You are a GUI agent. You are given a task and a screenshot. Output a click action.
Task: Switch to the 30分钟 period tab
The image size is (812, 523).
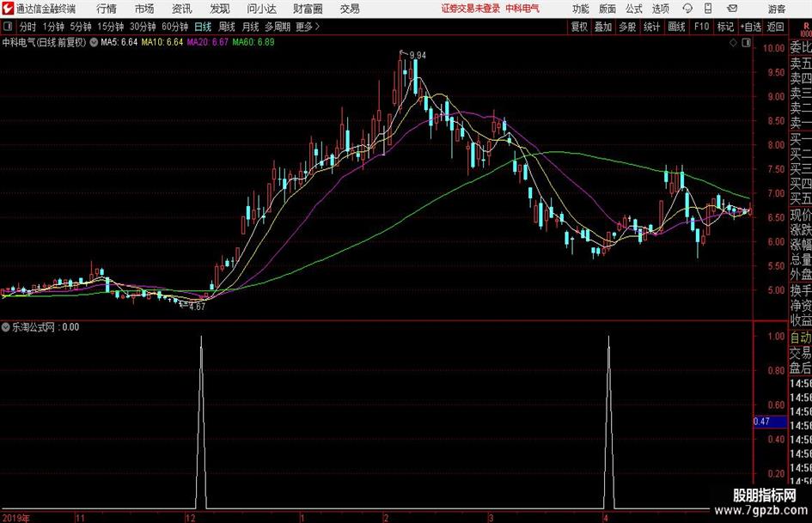click(x=143, y=27)
